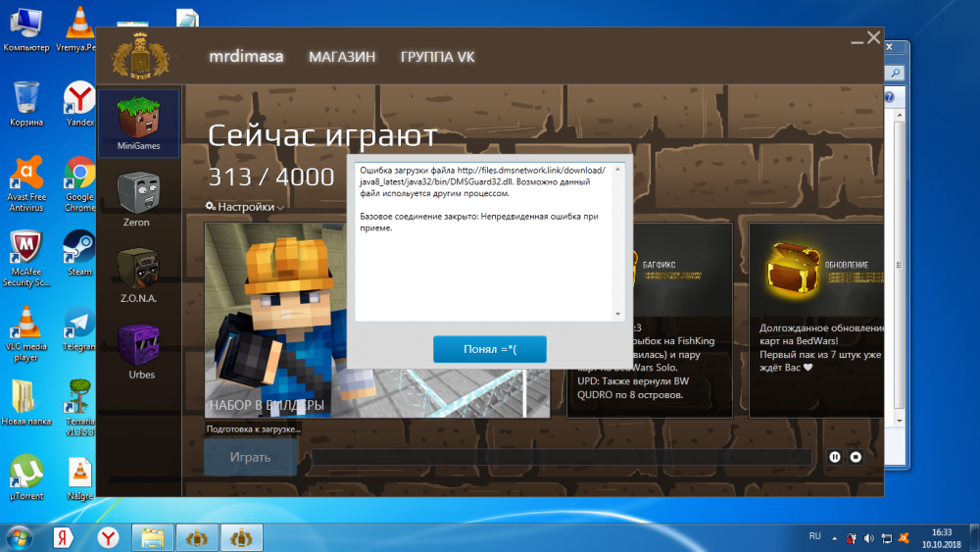This screenshot has width=980, height=552.
Task: Open File Explorer from taskbar
Action: (x=153, y=537)
